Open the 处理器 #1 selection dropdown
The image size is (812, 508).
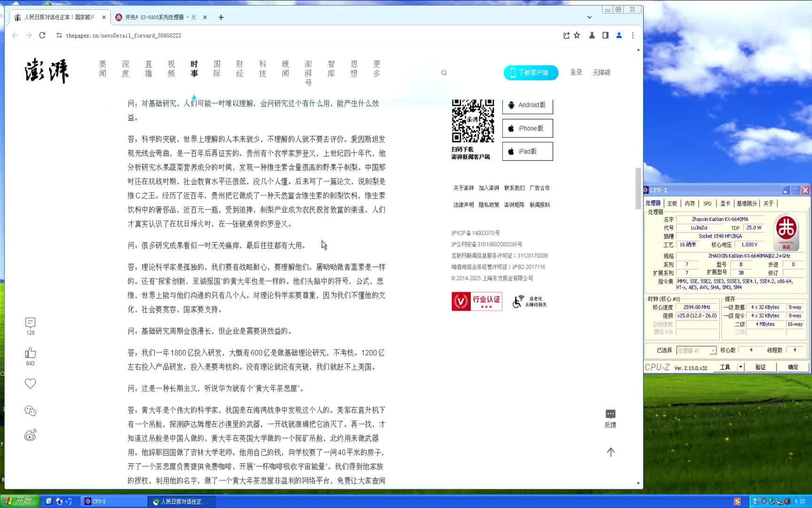(x=696, y=350)
